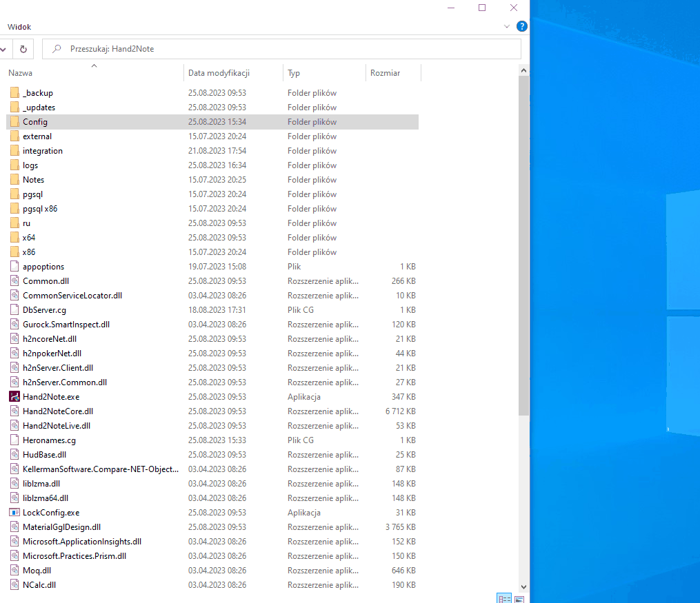Image resolution: width=700 pixels, height=603 pixels.
Task: Click the scrollbar down arrow
Action: pyautogui.click(x=523, y=587)
